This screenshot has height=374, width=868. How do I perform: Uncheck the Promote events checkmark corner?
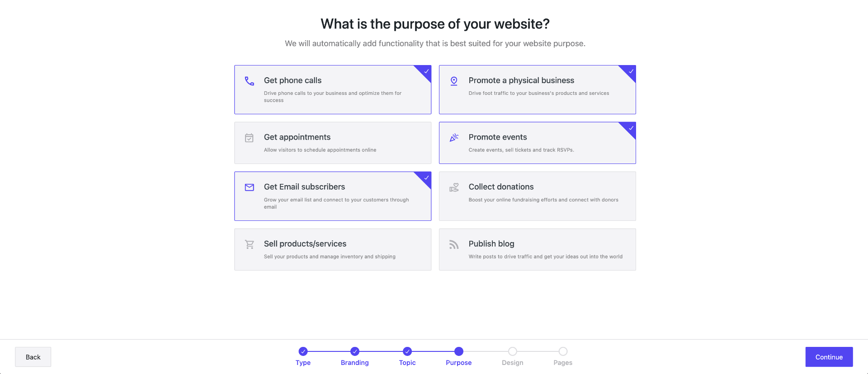[x=631, y=128]
